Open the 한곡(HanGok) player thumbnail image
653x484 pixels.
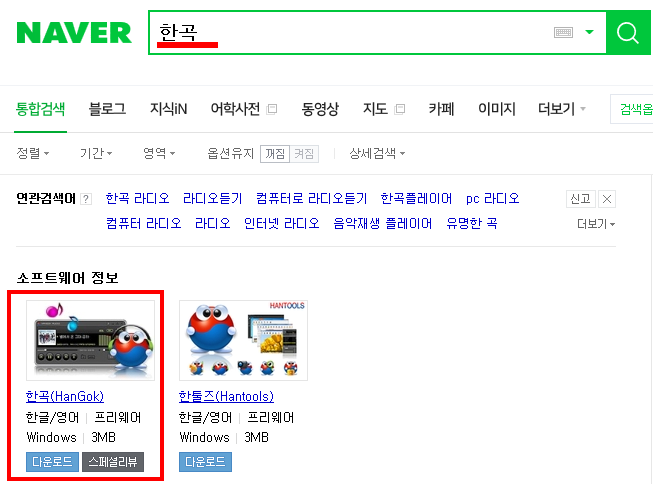[x=90, y=340]
